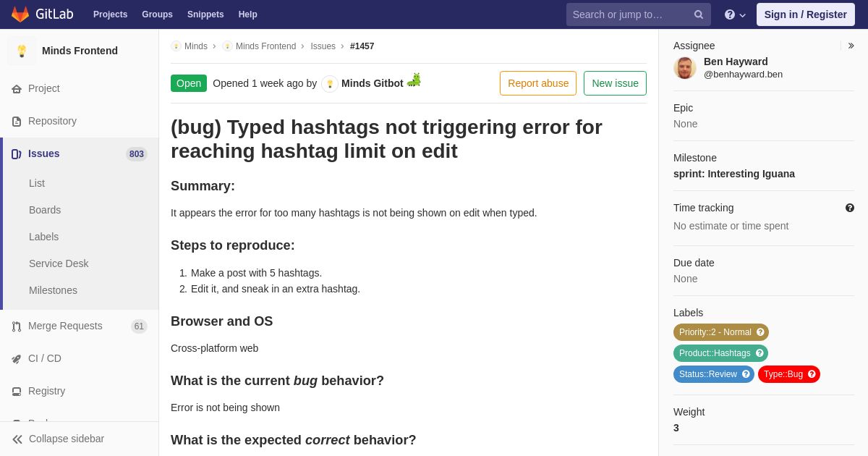Open the Snippets menu item

pyautogui.click(x=205, y=14)
